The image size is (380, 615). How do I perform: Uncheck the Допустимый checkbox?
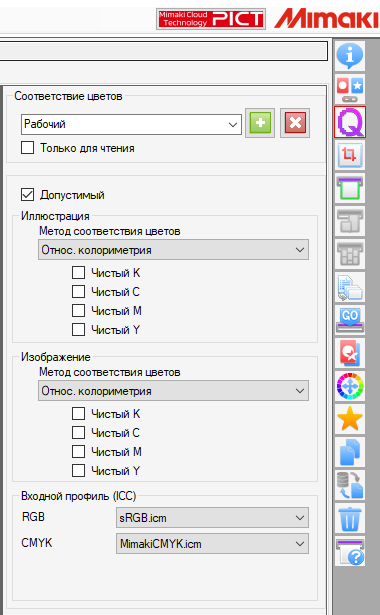27,195
